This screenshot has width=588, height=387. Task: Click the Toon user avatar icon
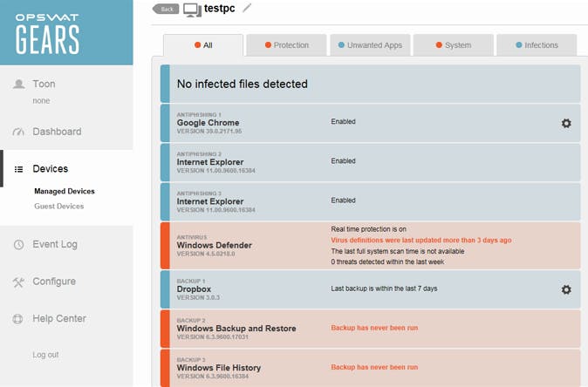(18, 84)
